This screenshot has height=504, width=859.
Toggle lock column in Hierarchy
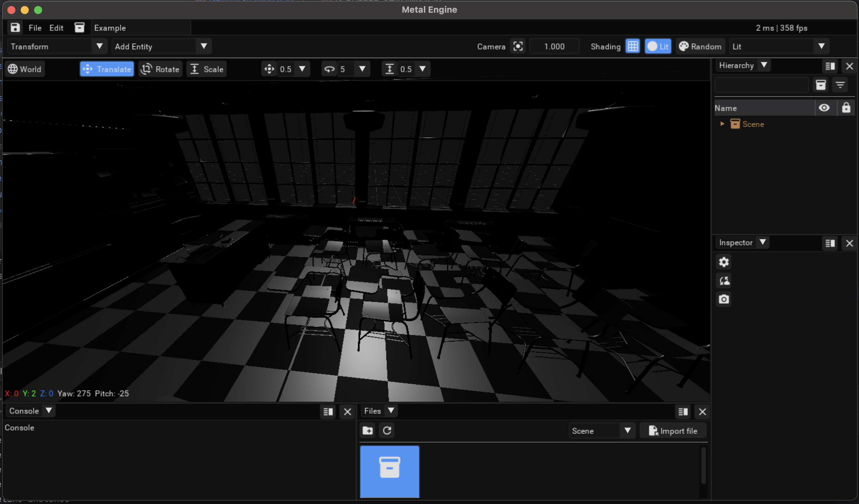[846, 108]
